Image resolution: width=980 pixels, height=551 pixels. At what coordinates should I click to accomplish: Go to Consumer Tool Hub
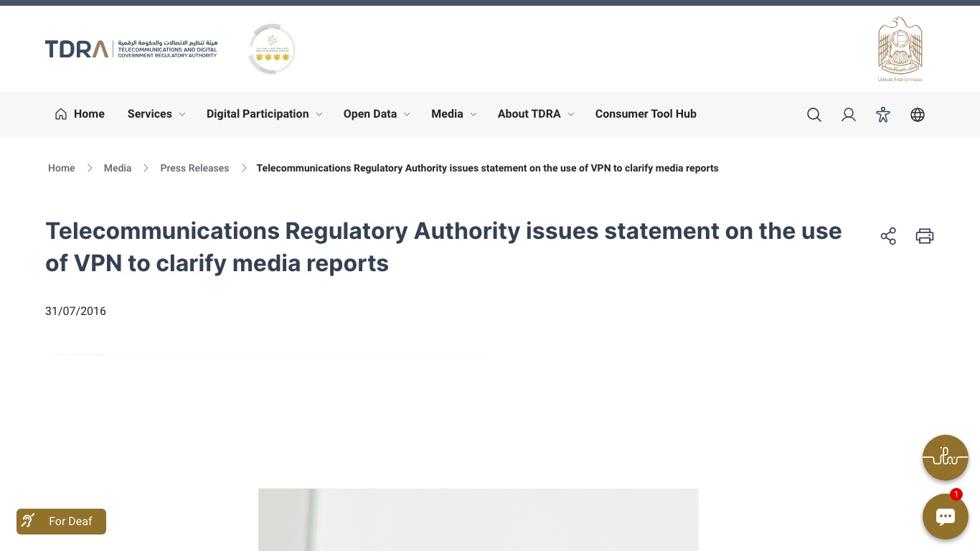click(x=646, y=114)
